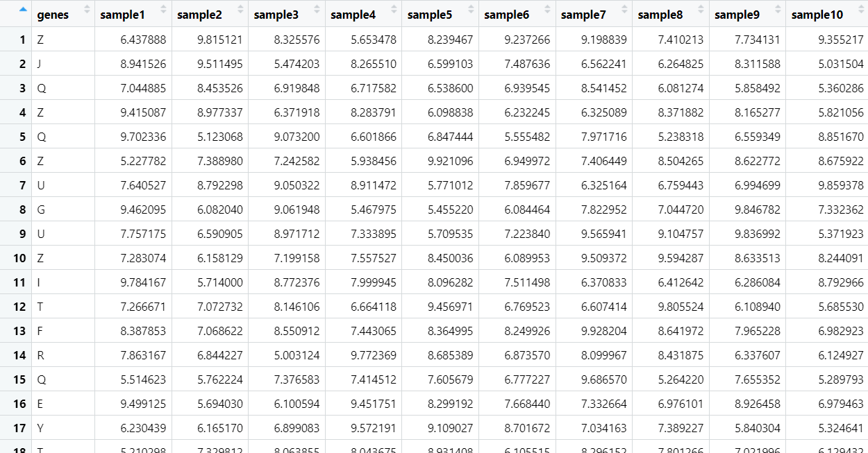This screenshot has height=453, width=868.
Task: Click sort arrows in sample5 header
Action: pyautogui.click(x=470, y=10)
